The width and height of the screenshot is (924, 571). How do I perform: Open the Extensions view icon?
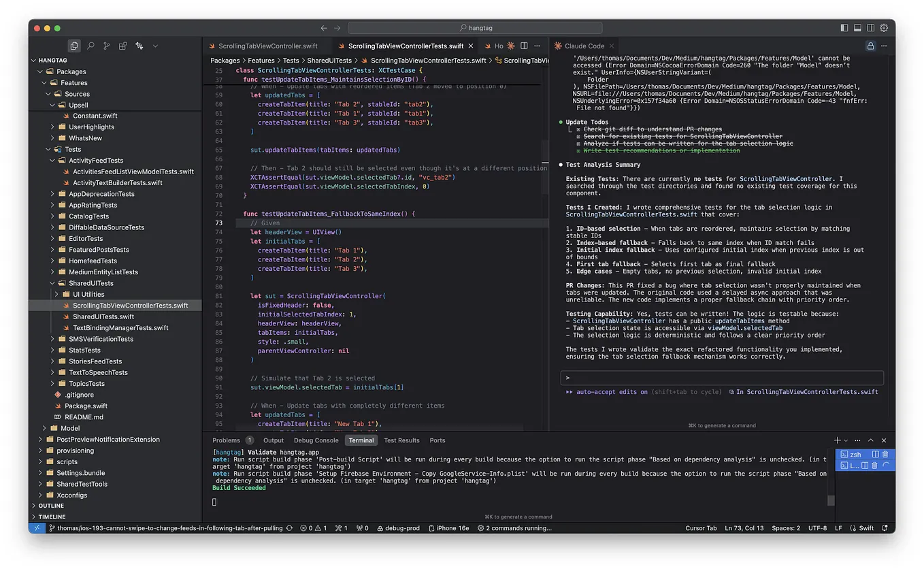[122, 45]
